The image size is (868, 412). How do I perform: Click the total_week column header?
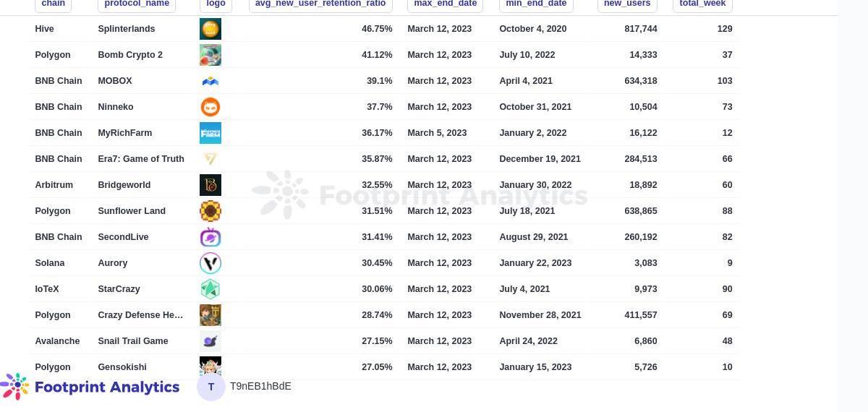click(x=702, y=4)
